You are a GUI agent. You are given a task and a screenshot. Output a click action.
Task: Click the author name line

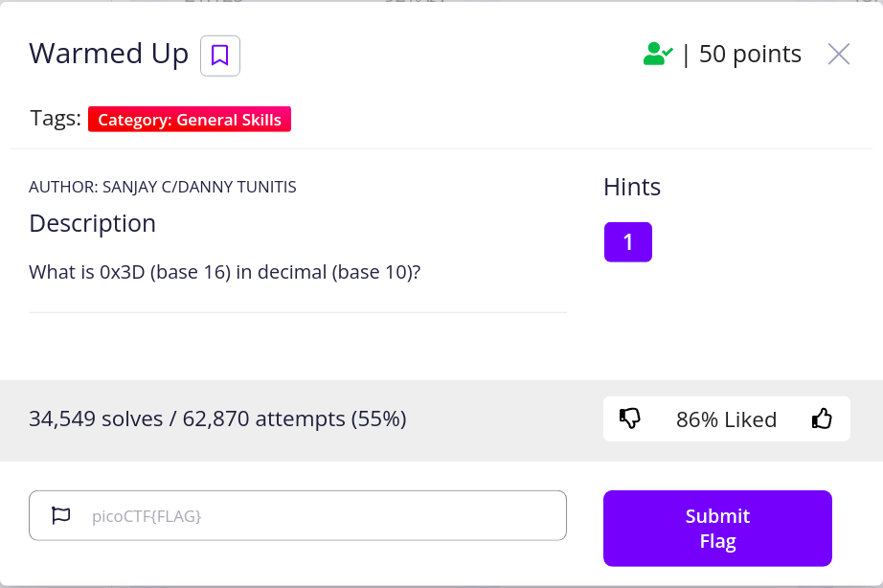(x=163, y=187)
